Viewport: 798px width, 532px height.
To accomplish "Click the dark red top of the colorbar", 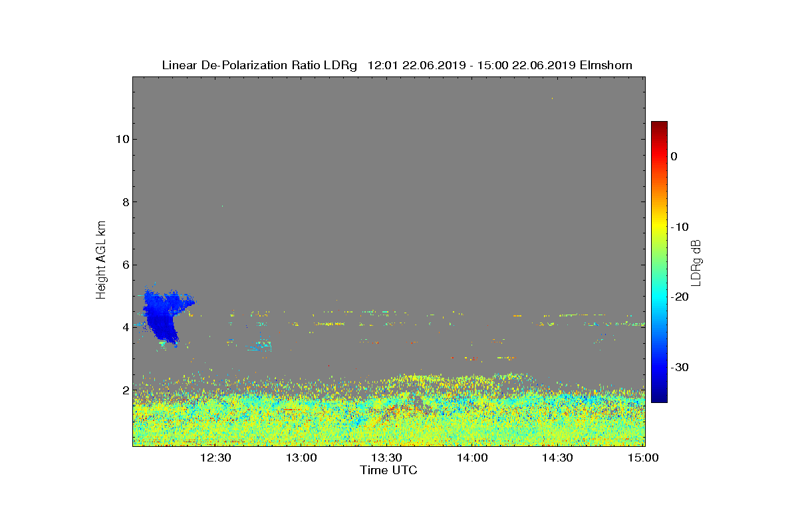I will point(659,126).
